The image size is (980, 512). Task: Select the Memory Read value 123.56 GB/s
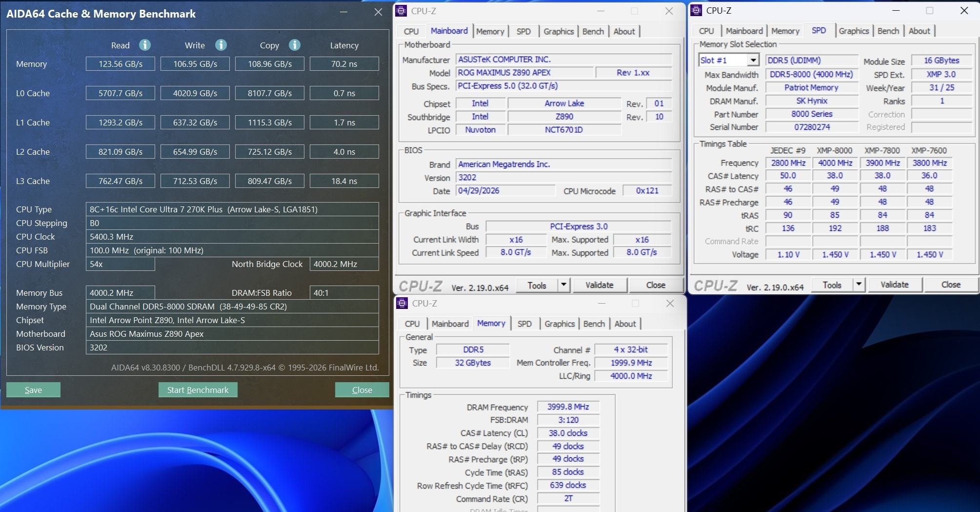point(120,64)
